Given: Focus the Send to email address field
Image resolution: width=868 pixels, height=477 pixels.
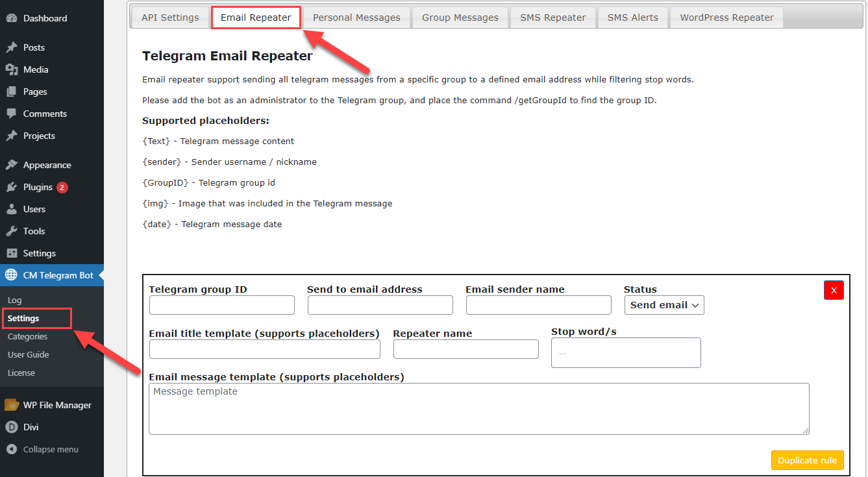Looking at the screenshot, I should coord(380,305).
